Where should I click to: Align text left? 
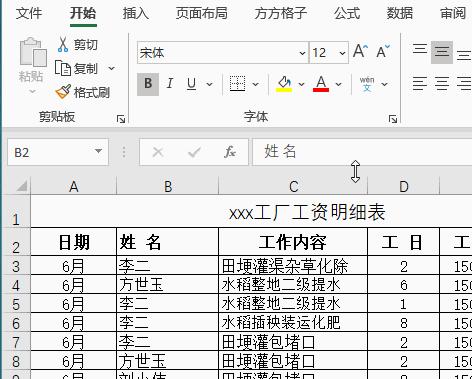click(x=419, y=84)
